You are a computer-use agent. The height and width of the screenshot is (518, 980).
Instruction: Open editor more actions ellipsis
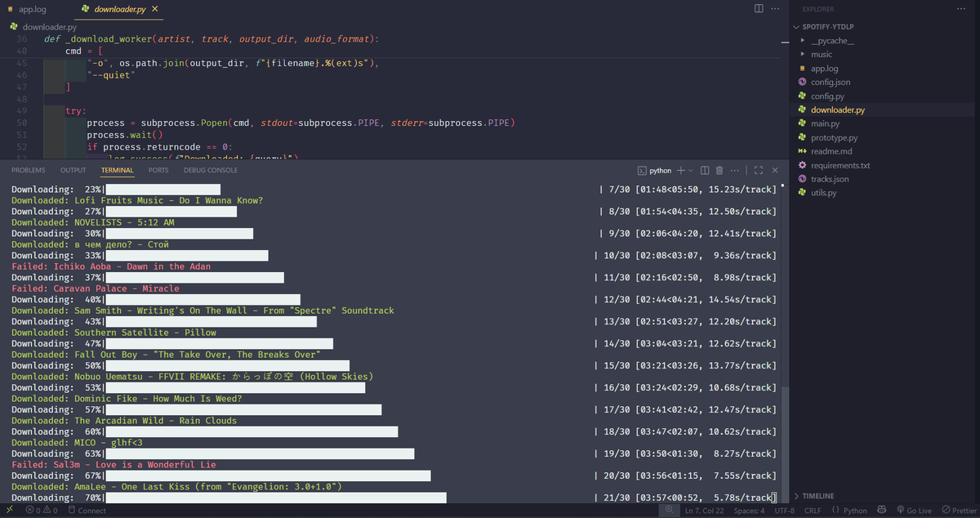click(x=777, y=8)
